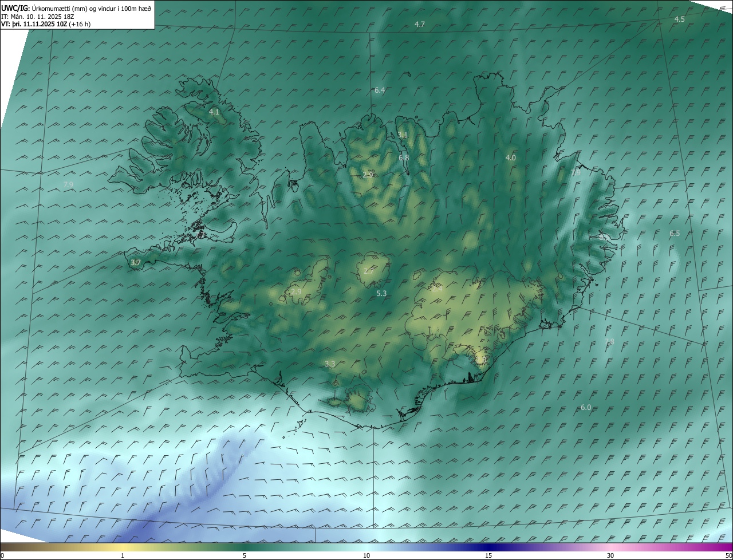The height and width of the screenshot is (560, 733).
Task: Click the 4.7 value at the map top
Action: click(x=420, y=24)
